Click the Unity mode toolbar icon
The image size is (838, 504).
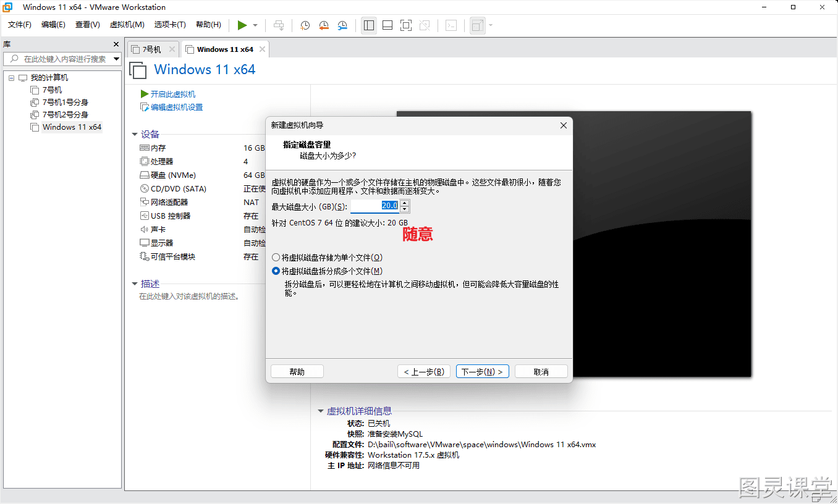(425, 25)
